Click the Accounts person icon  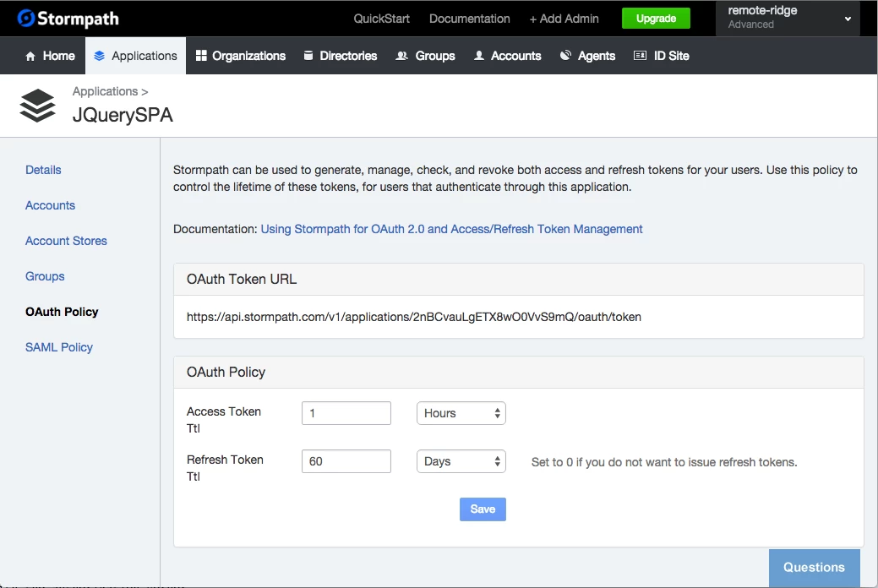479,56
